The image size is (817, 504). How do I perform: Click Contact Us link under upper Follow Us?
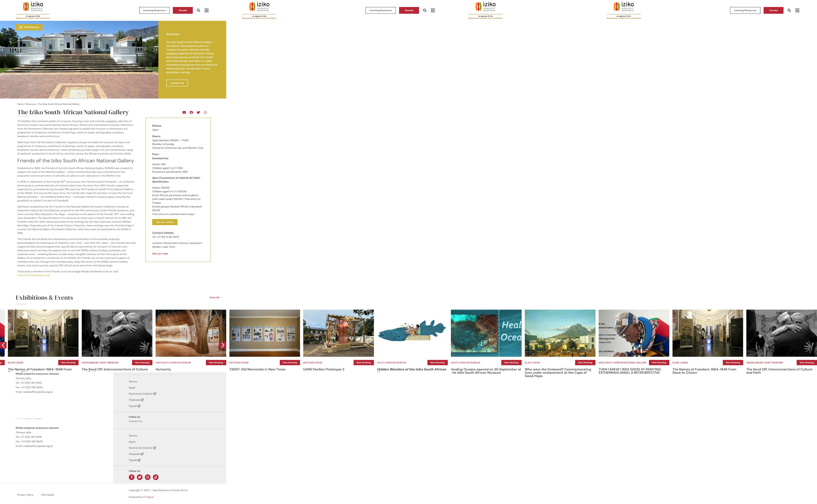tap(135, 421)
